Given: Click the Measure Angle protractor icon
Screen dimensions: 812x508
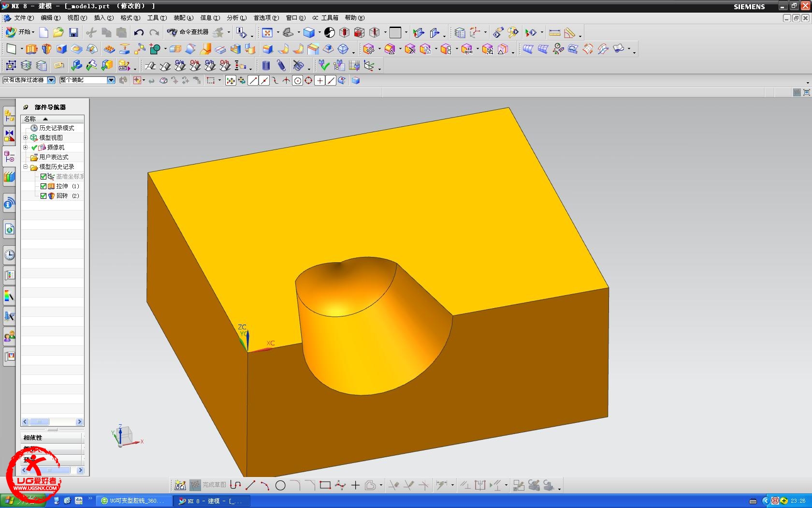Looking at the screenshot, I should (570, 32).
